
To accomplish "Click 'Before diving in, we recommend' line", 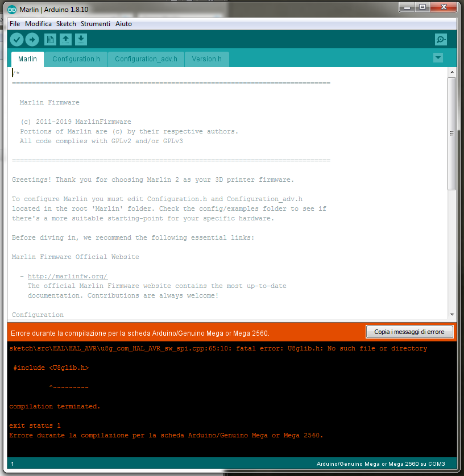I will tap(133, 237).
